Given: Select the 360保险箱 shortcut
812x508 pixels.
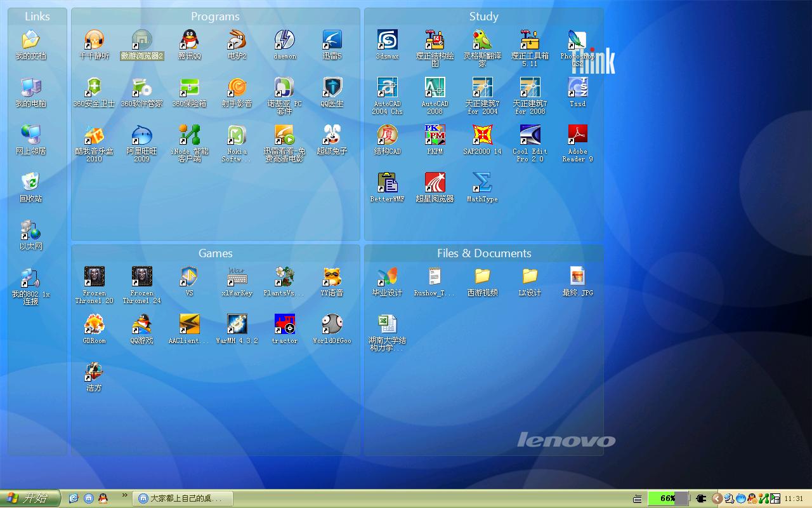Looking at the screenshot, I should [x=189, y=92].
